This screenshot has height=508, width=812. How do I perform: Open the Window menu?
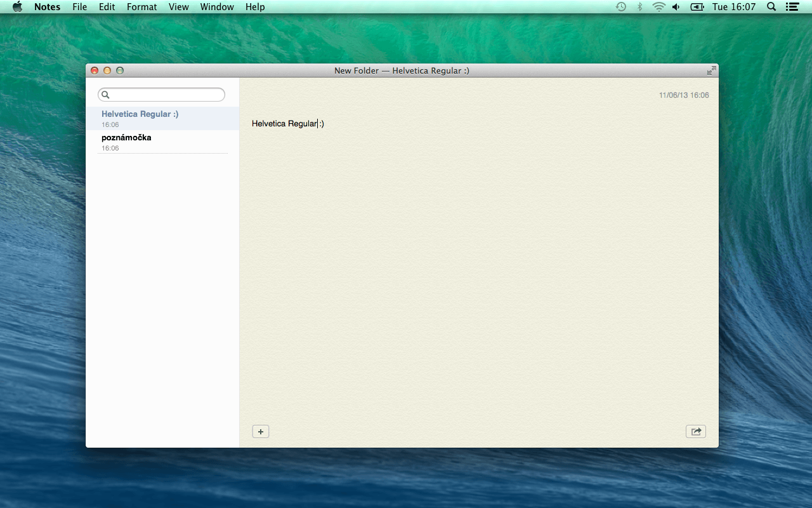click(217, 7)
